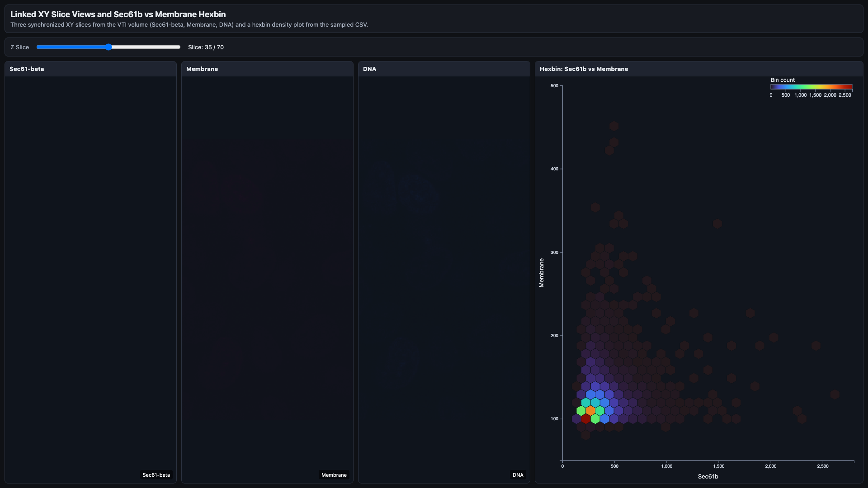
Task: Click the subtitle describing synchronized XY slices
Action: tap(189, 25)
